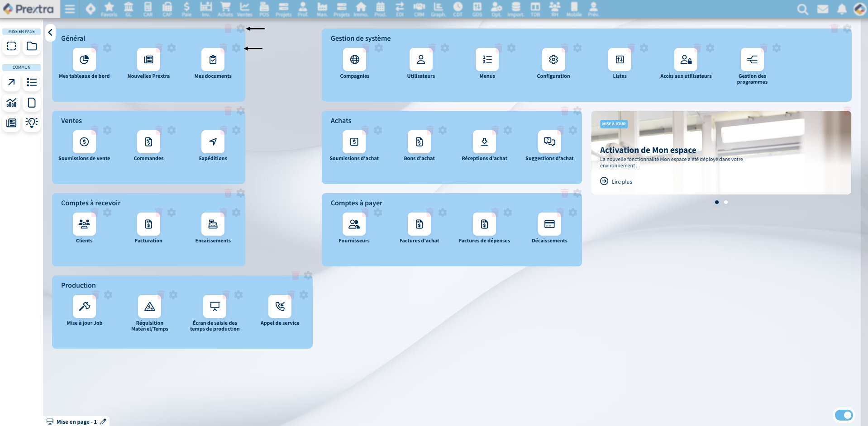Screen dimensions: 868x426
Task: Click the lightbulb icon in Commun sidebar
Action: point(32,123)
